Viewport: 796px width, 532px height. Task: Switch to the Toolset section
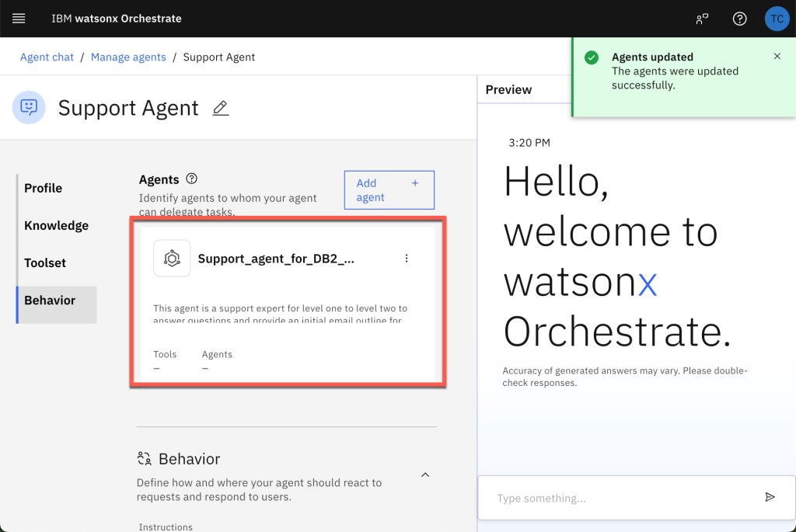[45, 263]
